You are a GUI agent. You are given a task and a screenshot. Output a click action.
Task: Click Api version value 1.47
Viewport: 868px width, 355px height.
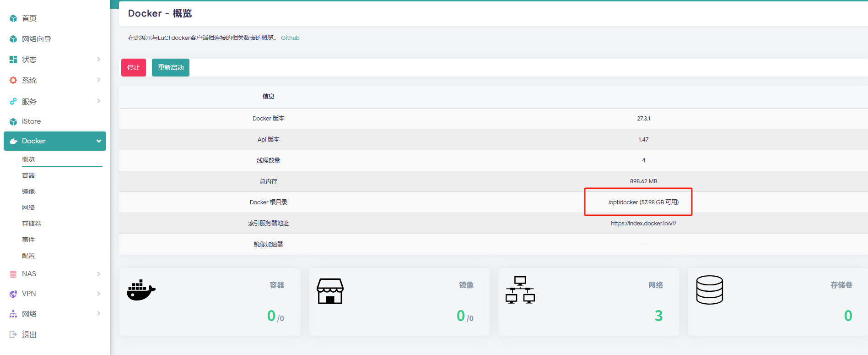(x=643, y=140)
